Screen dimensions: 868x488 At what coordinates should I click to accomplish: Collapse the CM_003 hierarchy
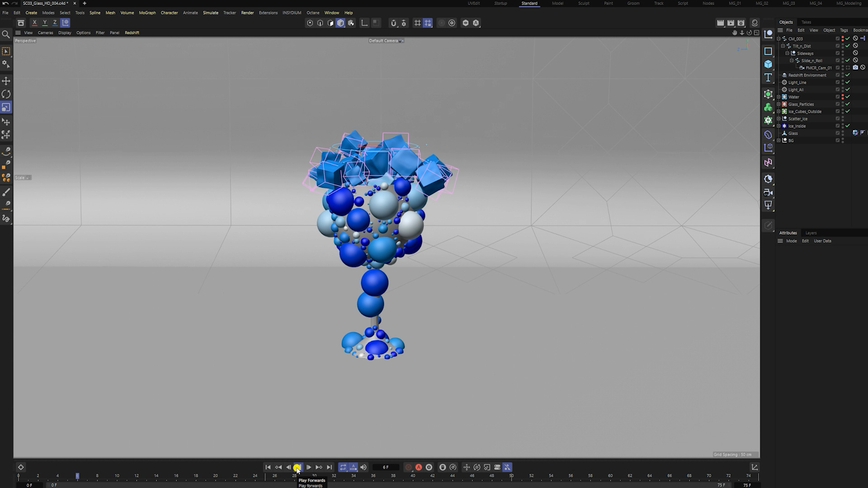[x=778, y=39]
